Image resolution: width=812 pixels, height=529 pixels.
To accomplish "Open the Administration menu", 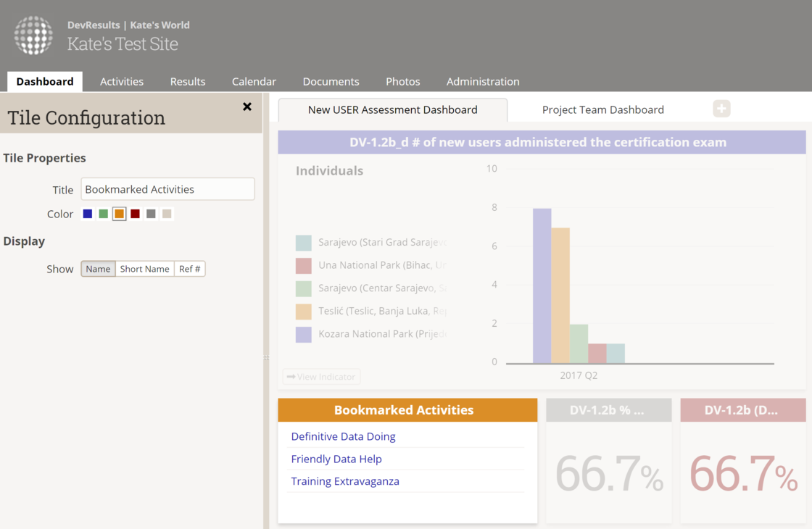I will (x=483, y=82).
